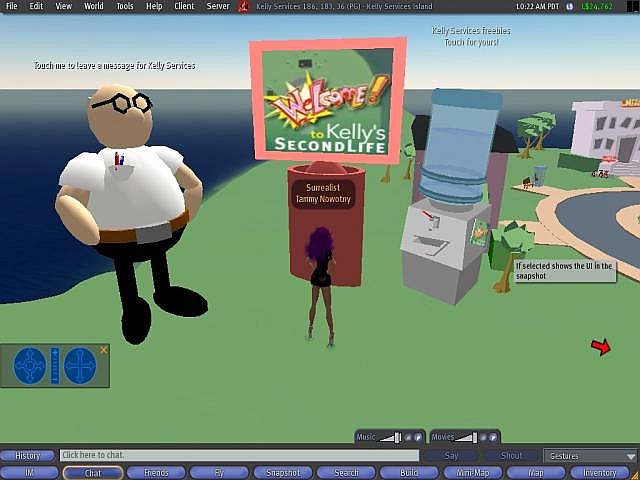Open Build mode
Viewport: 640px width, 480px height.
[x=409, y=473]
